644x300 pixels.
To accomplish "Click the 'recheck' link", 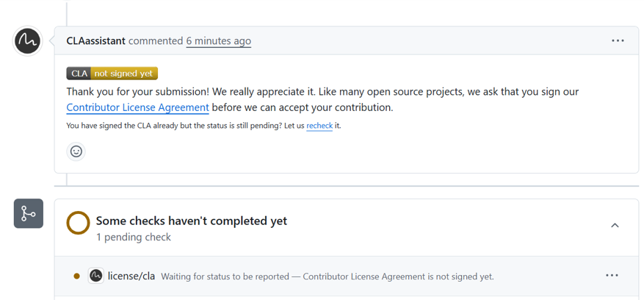I will 319,126.
